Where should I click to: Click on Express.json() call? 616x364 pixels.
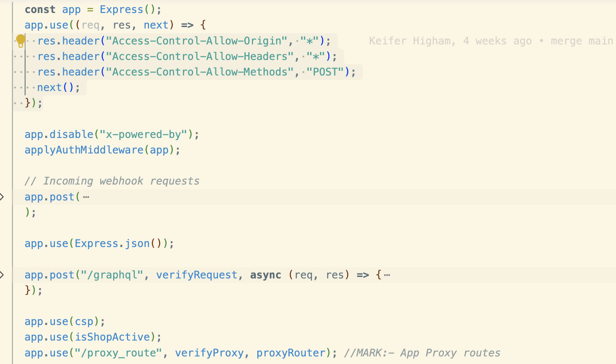coord(118,243)
